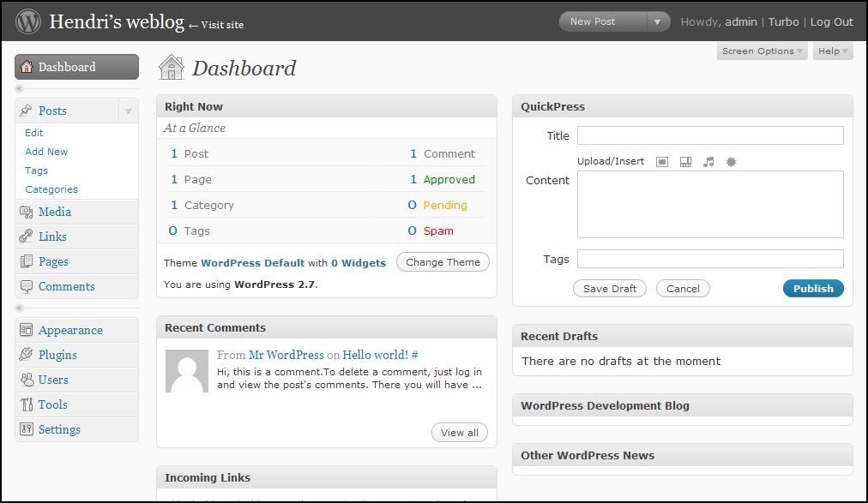Open the Posts menu

[x=52, y=111]
